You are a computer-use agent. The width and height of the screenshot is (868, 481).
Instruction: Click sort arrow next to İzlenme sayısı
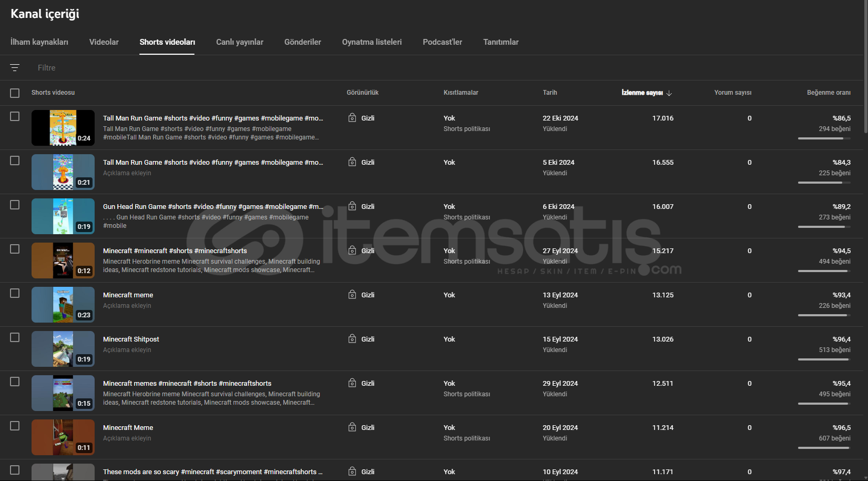click(669, 93)
